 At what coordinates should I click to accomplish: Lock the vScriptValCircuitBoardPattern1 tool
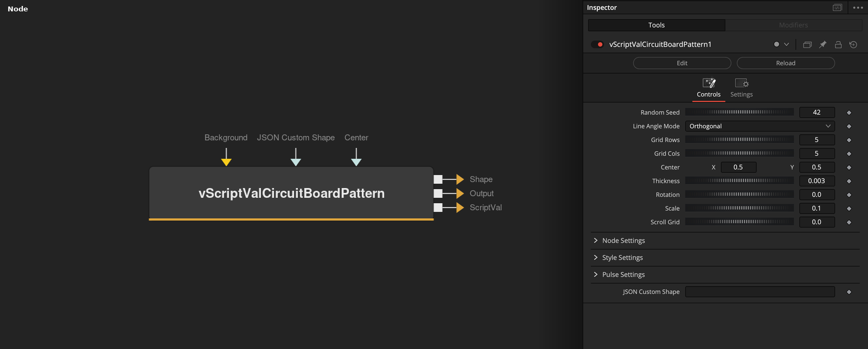838,44
